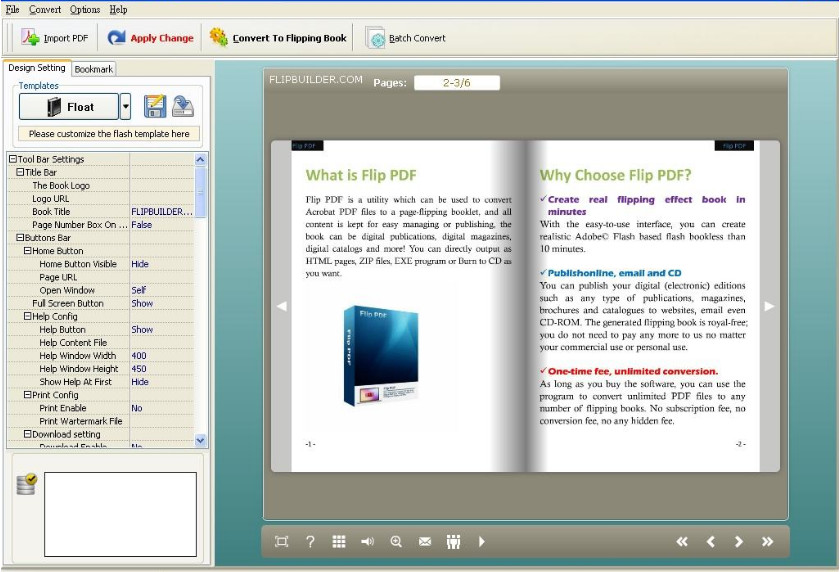Image resolution: width=840 pixels, height=572 pixels.
Task: Toggle Home Button Visible value Hide
Action: [x=162, y=264]
